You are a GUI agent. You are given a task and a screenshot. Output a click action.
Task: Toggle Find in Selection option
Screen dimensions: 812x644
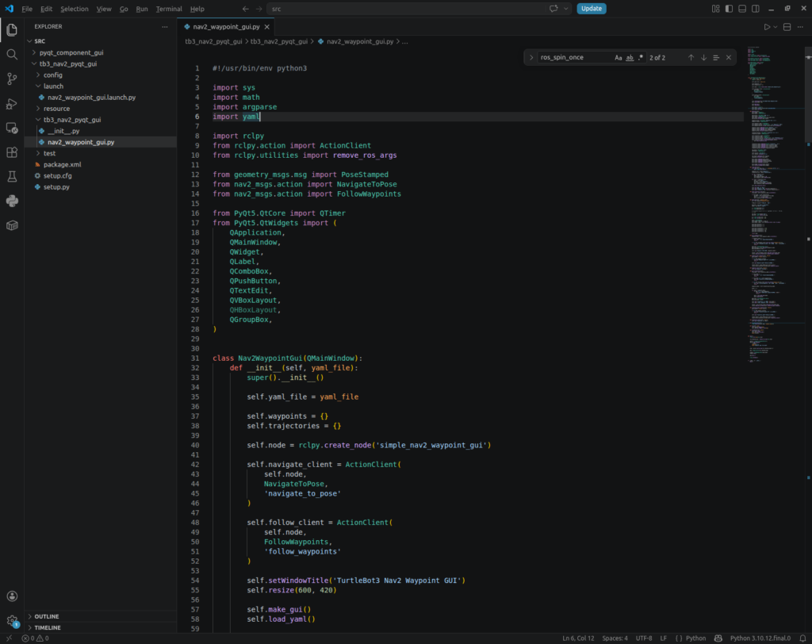click(x=716, y=58)
